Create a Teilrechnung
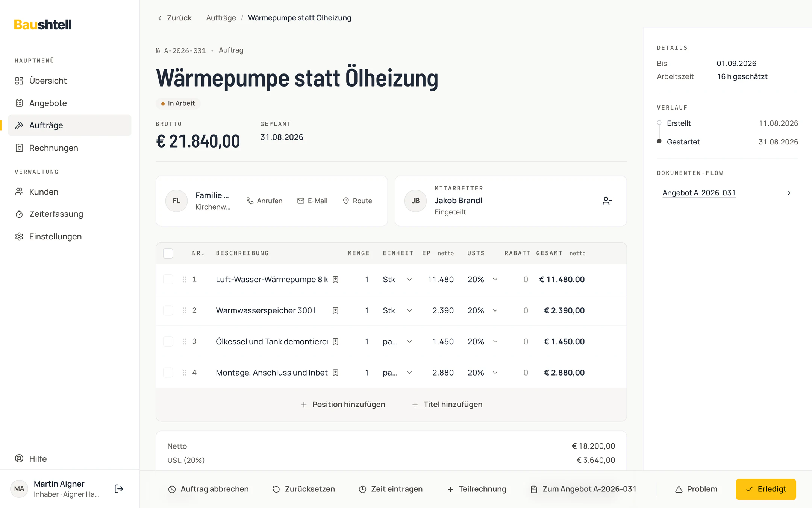The width and height of the screenshot is (812, 508). [x=477, y=489]
